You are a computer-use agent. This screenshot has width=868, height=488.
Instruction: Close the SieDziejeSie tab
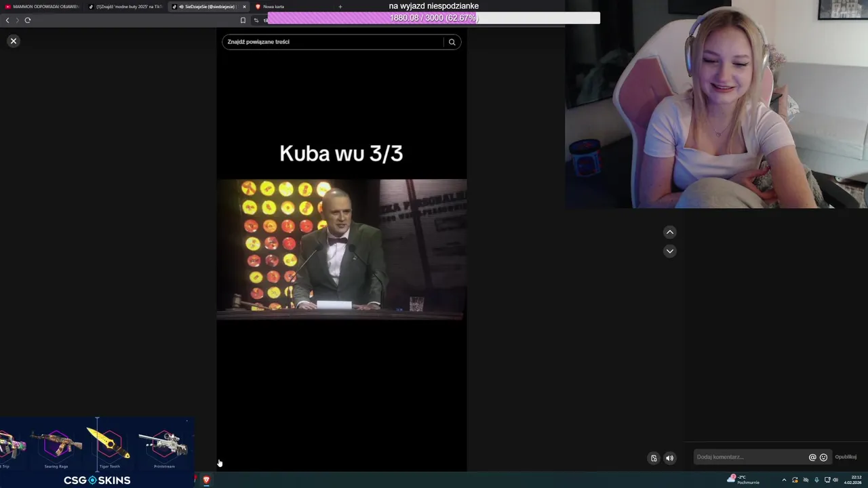(245, 7)
